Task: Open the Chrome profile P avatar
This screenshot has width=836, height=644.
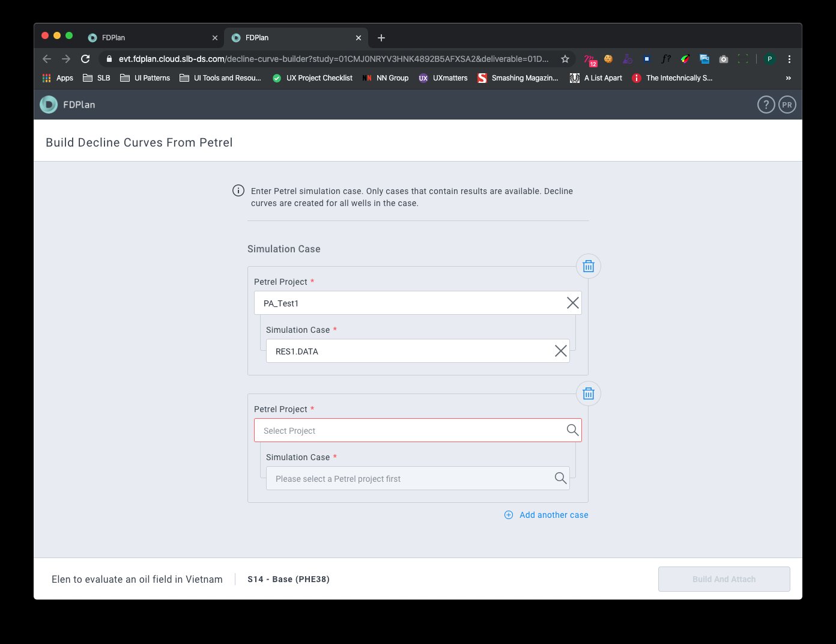Action: click(769, 59)
